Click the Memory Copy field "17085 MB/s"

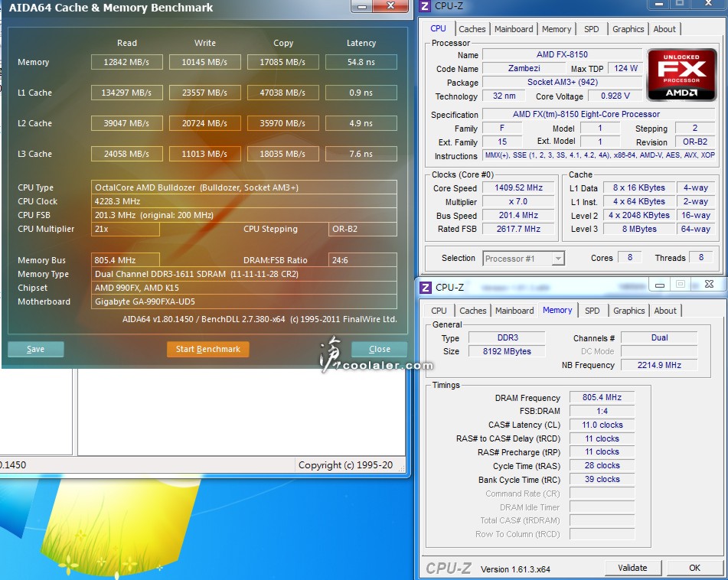pos(282,62)
